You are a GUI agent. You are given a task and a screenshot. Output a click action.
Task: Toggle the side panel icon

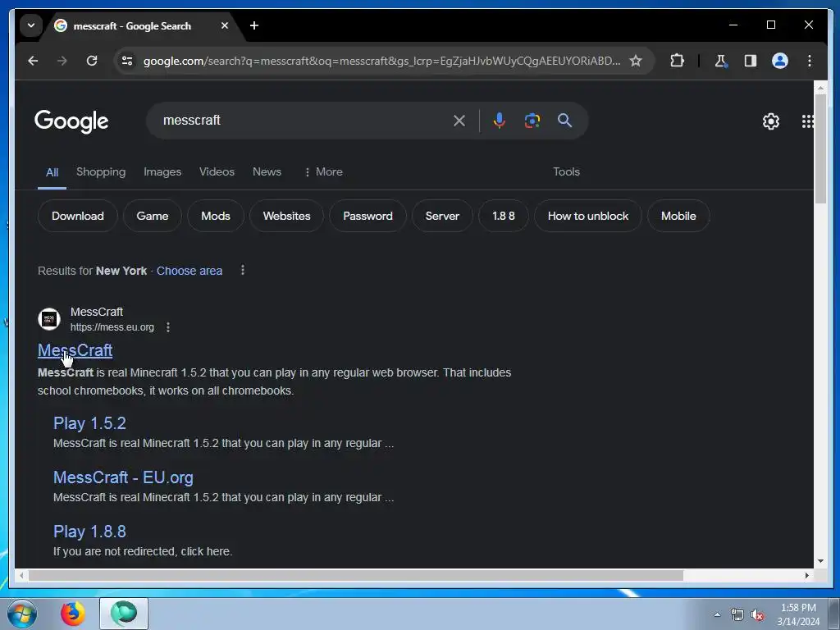tap(750, 61)
